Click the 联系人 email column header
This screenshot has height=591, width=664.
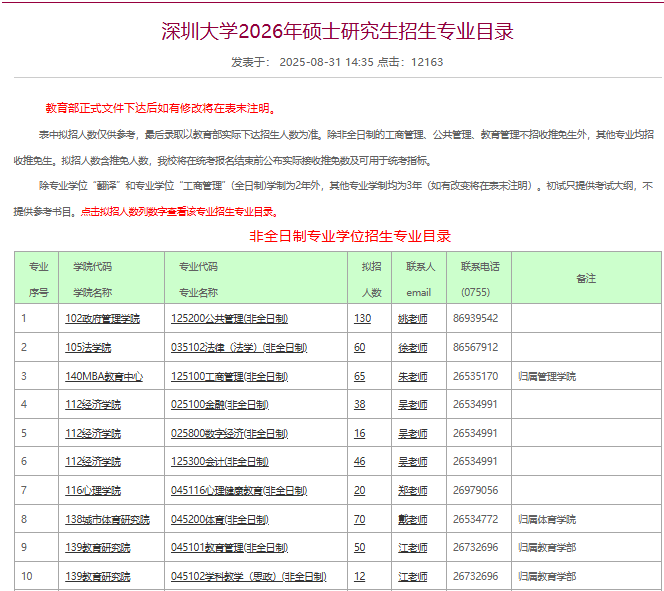pos(420,279)
